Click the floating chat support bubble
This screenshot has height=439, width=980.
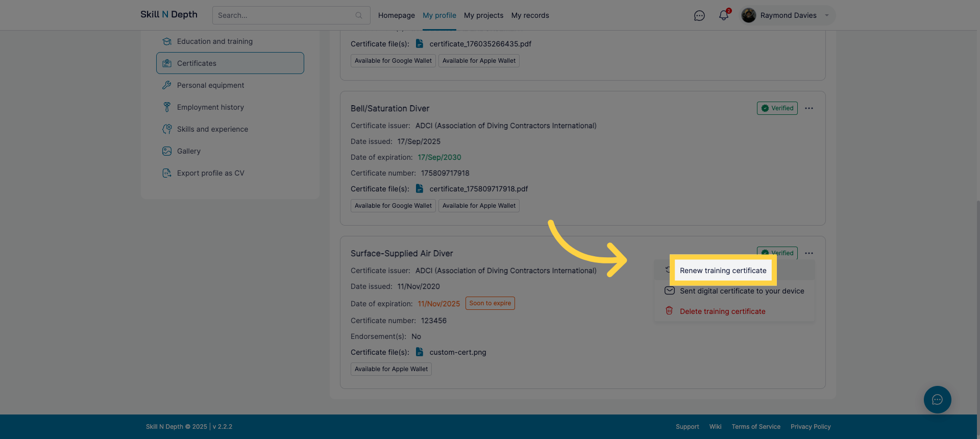tap(937, 400)
